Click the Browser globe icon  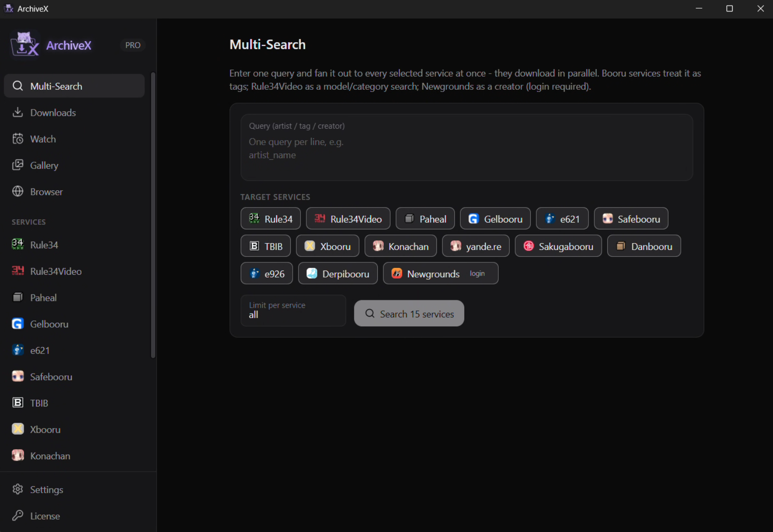[x=18, y=191]
